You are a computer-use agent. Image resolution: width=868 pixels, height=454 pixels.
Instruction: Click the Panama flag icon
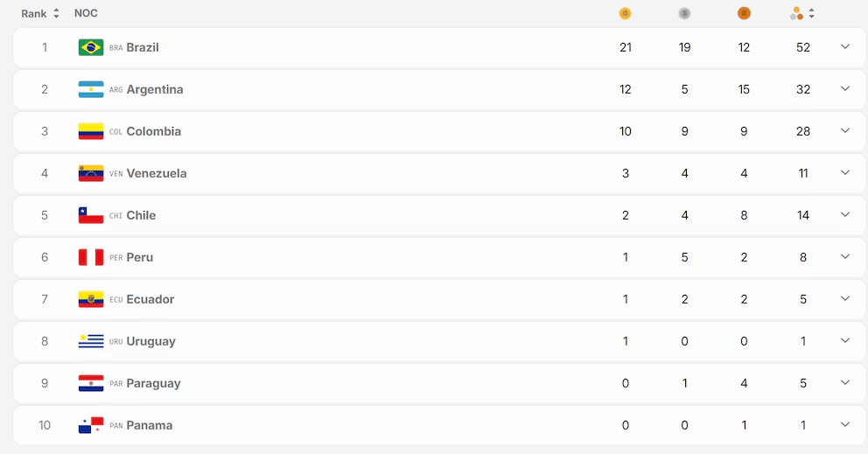click(x=91, y=425)
